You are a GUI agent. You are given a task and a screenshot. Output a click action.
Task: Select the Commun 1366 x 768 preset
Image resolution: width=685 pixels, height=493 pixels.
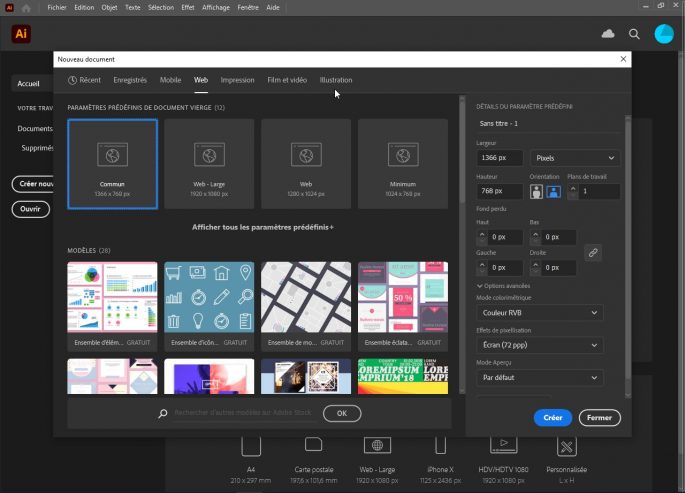[113, 164]
